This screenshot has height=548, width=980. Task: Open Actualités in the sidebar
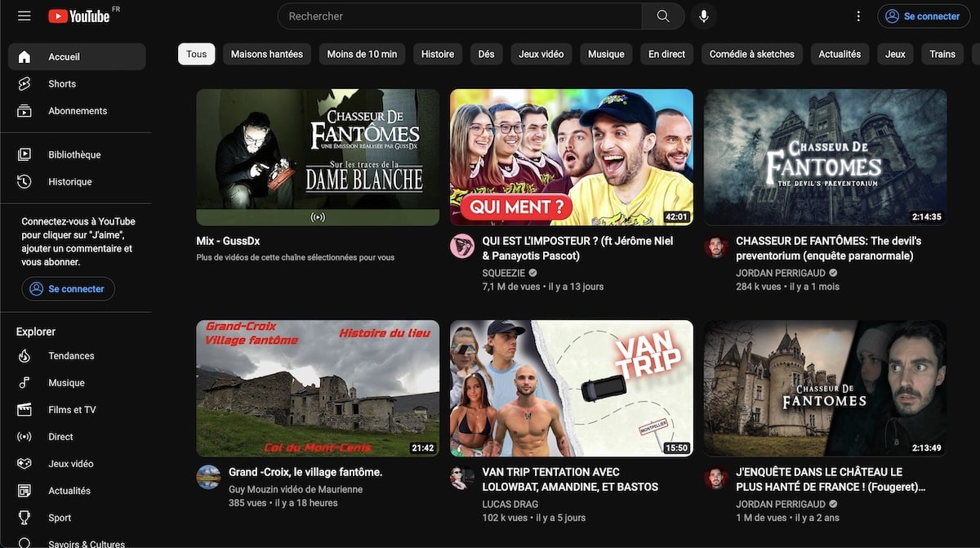tap(77, 490)
